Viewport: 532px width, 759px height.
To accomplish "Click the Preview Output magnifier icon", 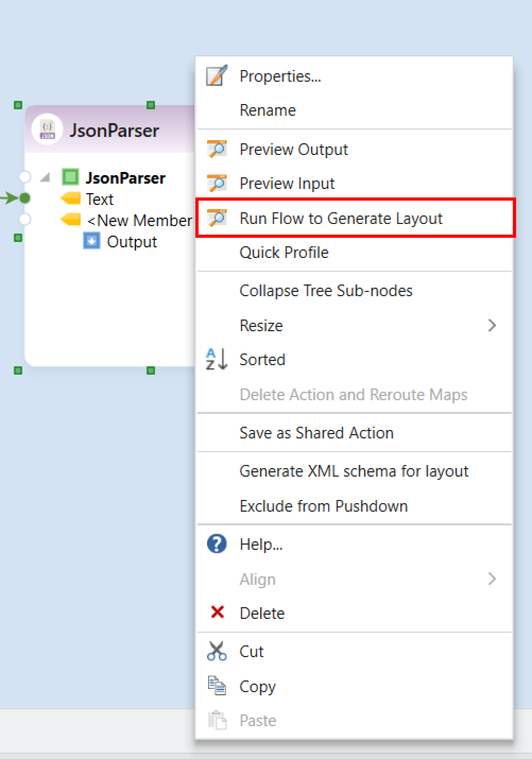I will (217, 149).
